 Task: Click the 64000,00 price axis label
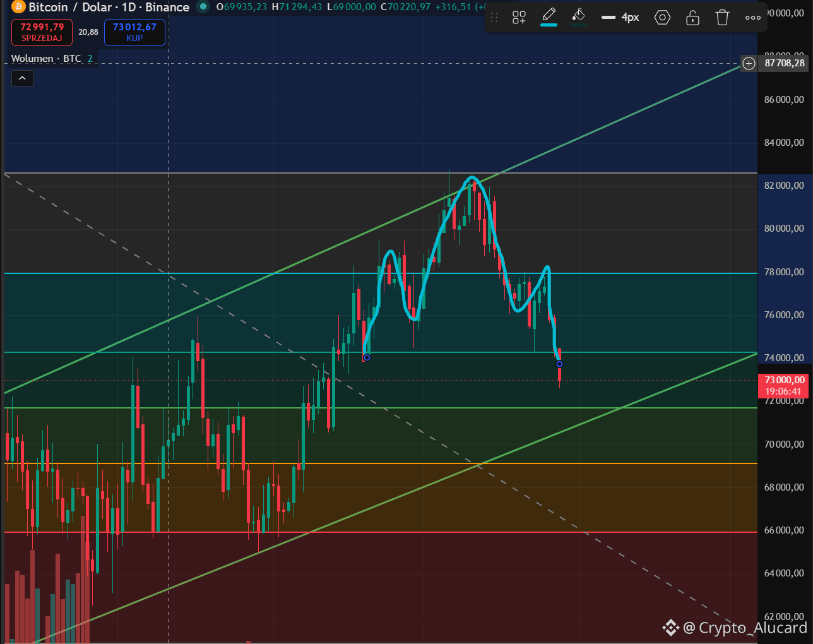click(784, 573)
